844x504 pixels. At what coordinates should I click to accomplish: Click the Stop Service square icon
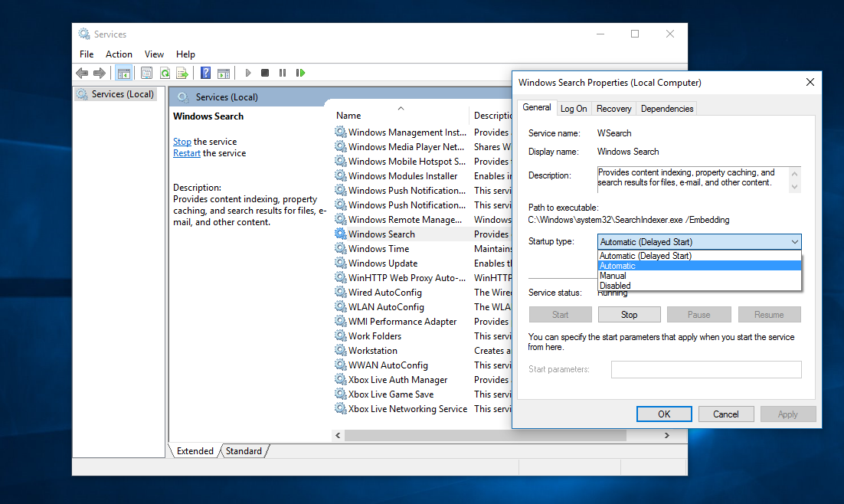[265, 73]
